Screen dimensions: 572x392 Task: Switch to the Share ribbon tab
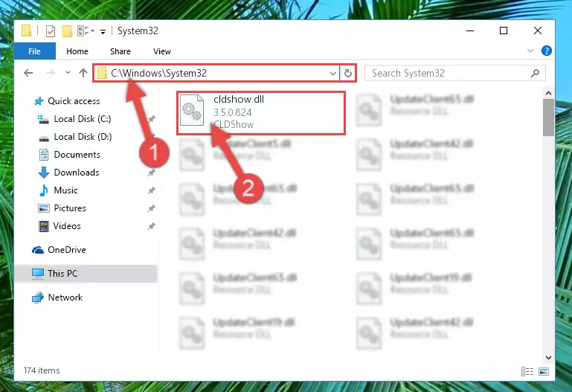120,51
